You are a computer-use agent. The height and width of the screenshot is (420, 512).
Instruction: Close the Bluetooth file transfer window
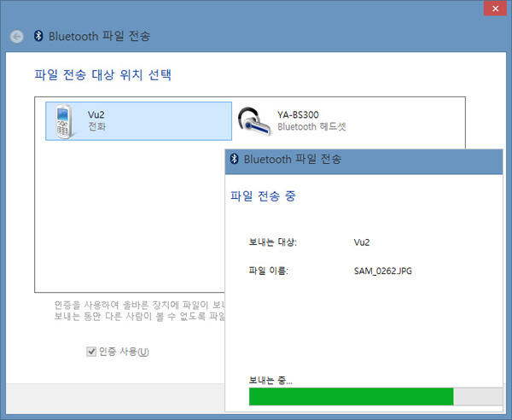(495, 9)
